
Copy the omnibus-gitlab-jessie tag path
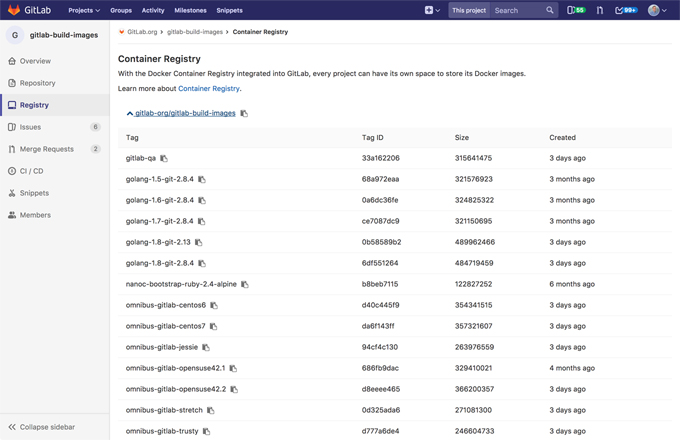tap(206, 348)
